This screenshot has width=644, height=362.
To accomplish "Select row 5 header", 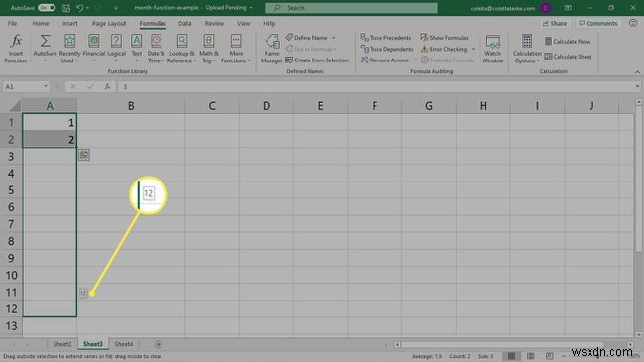I will pos(11,190).
